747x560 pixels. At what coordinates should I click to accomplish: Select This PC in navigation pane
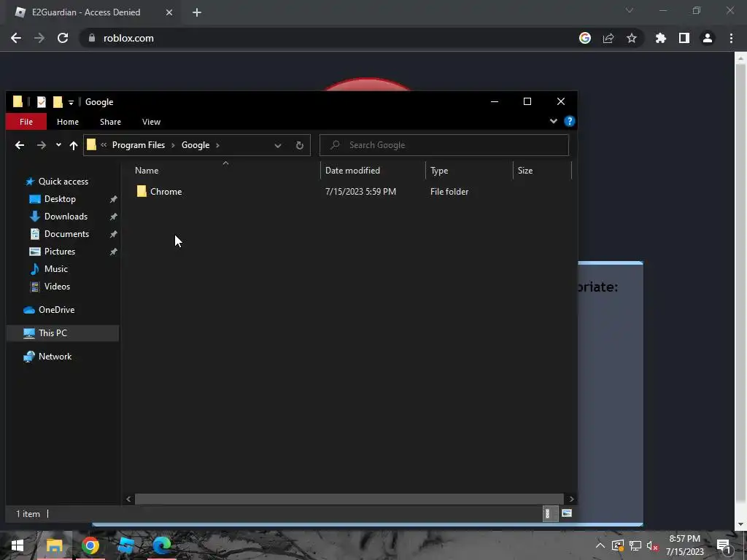tap(53, 333)
